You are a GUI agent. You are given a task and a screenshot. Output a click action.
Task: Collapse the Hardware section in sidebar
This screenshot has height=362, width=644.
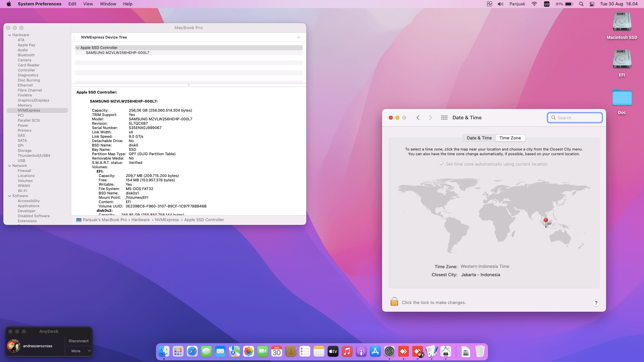point(10,35)
